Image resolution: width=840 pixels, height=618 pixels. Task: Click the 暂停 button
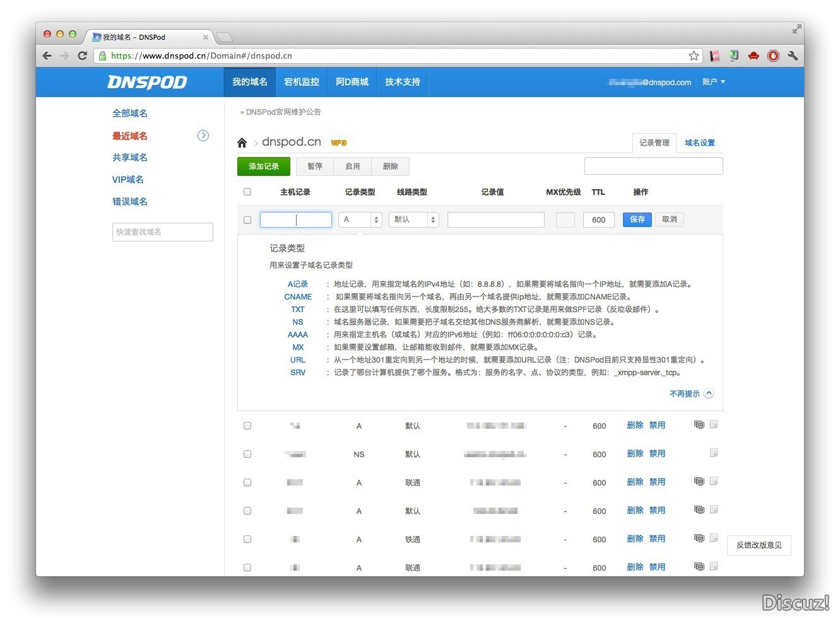[315, 166]
